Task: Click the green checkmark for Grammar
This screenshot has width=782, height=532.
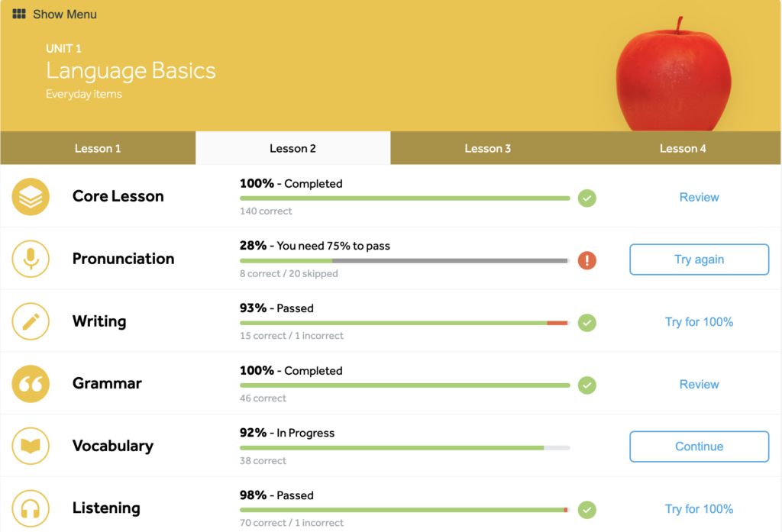Action: click(586, 385)
